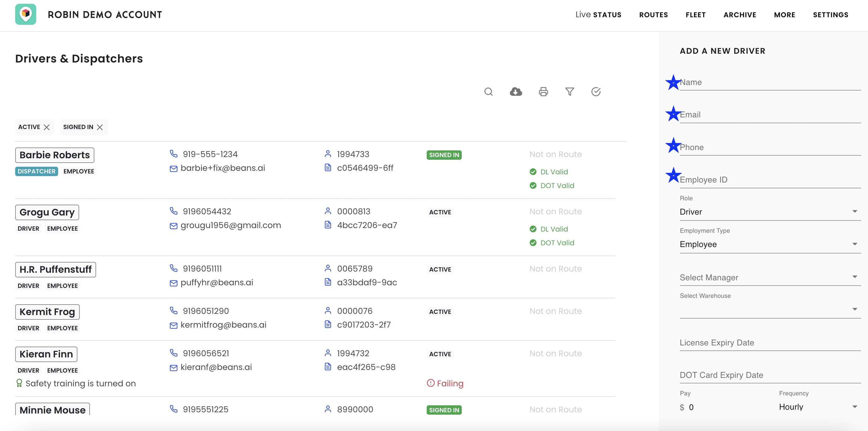Click green check beside Barbie's DL Valid
The width and height of the screenshot is (868, 431).
[x=533, y=172]
